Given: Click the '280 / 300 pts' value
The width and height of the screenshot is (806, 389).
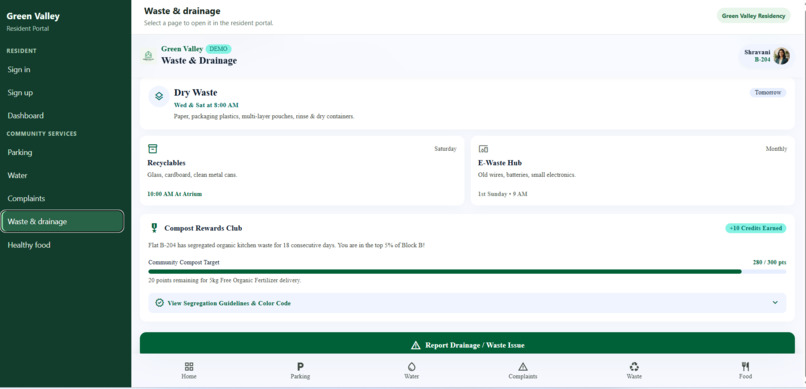Looking at the screenshot, I should (770, 262).
